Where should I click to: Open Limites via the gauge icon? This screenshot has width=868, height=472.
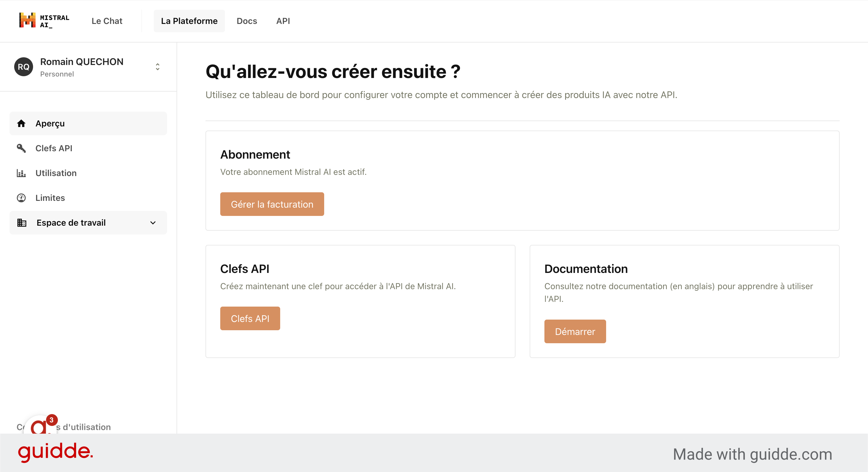22,198
